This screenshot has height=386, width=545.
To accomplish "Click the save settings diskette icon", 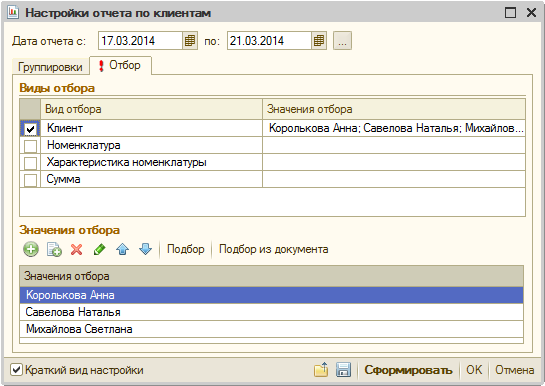I will pos(343,370).
